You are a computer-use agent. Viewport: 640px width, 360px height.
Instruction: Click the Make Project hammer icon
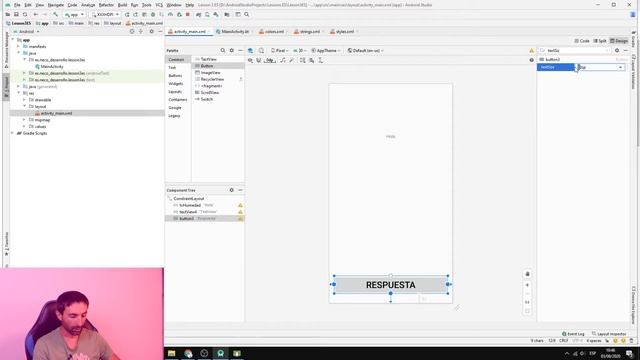(x=56, y=14)
